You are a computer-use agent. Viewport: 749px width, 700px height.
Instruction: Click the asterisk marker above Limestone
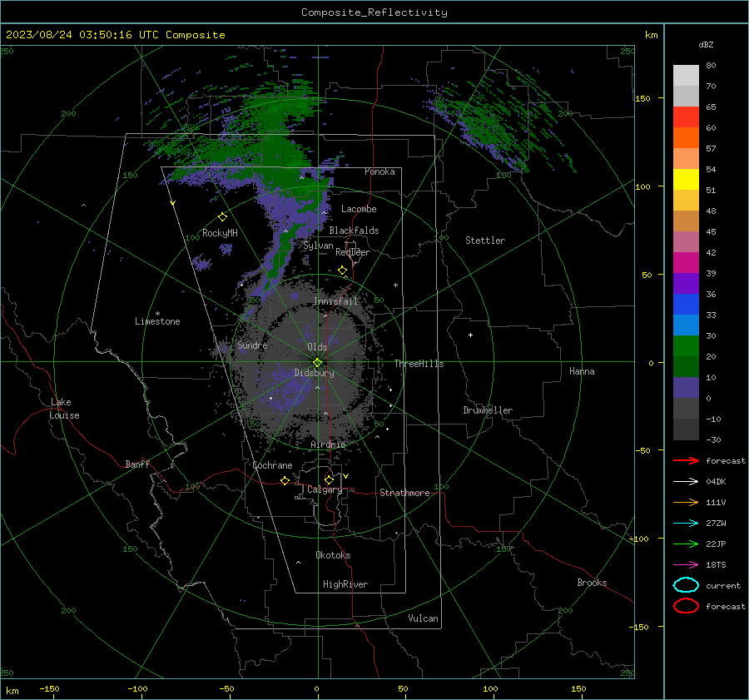pyautogui.click(x=157, y=314)
